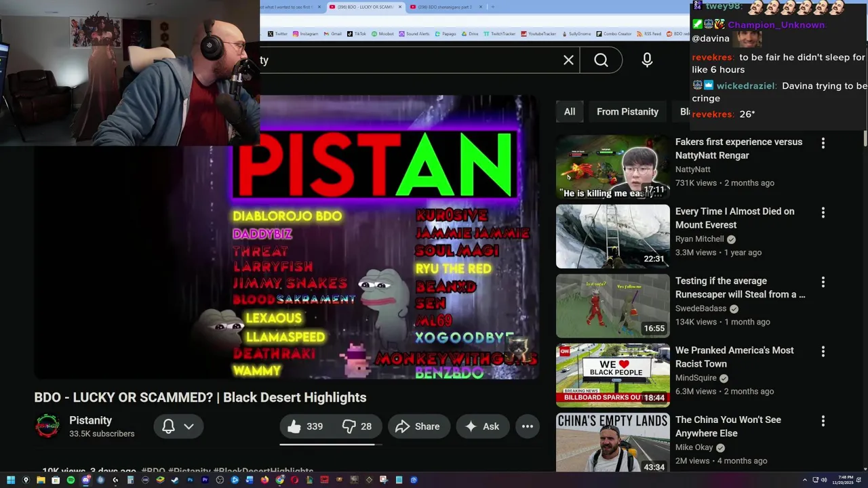Image resolution: width=868 pixels, height=488 pixels.
Task: Clear the YouTube search box with X
Action: click(568, 60)
